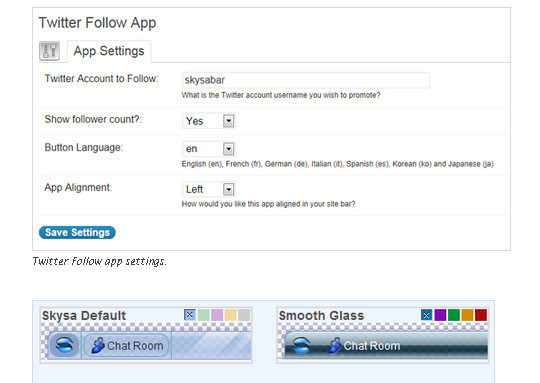Open the Show follower count dropdown
This screenshot has height=383, width=540.
(208, 121)
